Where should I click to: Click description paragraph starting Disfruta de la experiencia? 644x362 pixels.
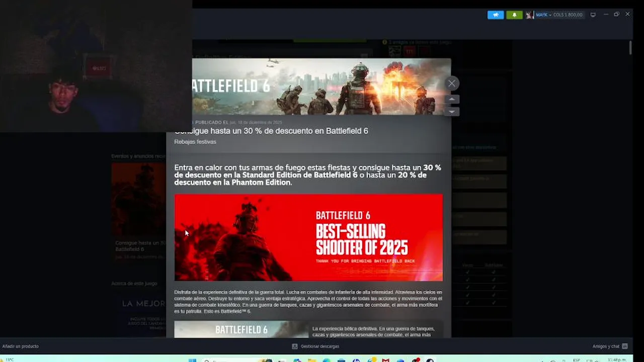pyautogui.click(x=308, y=302)
